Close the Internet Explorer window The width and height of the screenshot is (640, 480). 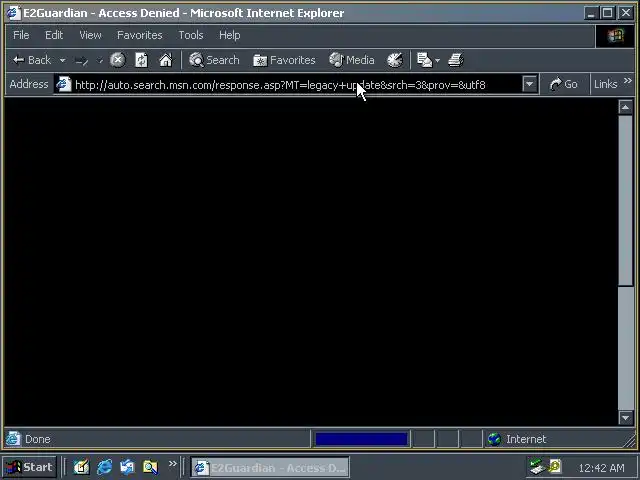coord(626,13)
